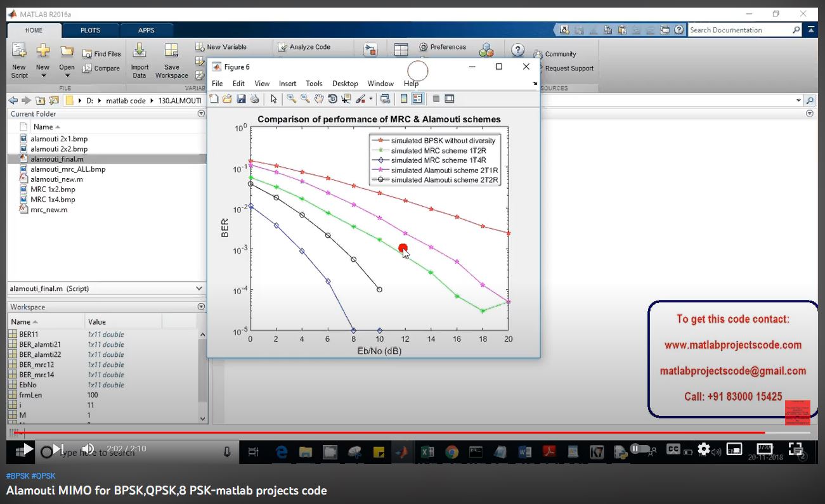Toggle the Insert Colorbar button
Screen dimensions: 825x504
tap(404, 99)
